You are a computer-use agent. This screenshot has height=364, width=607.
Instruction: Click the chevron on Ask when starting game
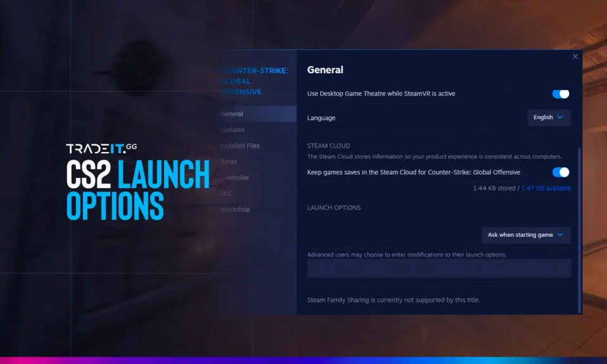click(559, 235)
